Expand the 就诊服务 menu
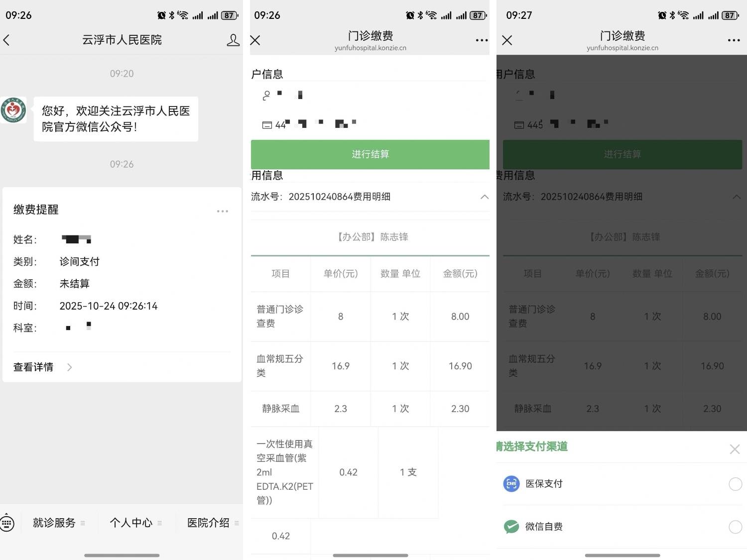 tap(58, 523)
